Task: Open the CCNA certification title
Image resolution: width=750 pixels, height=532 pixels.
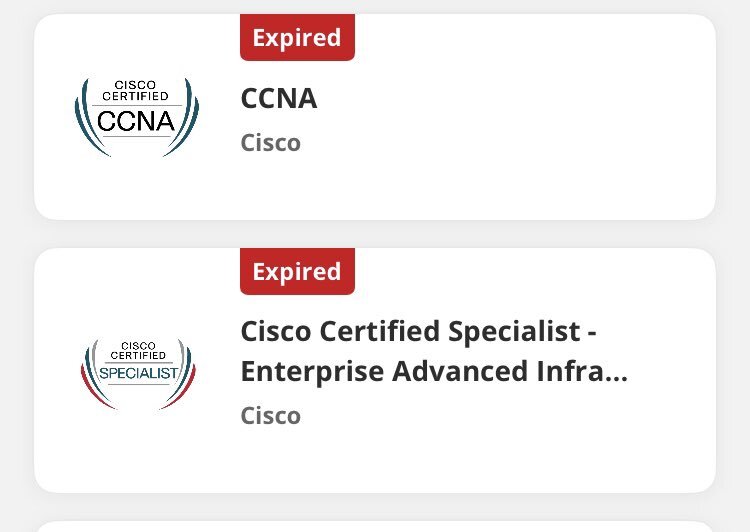Action: [x=279, y=99]
